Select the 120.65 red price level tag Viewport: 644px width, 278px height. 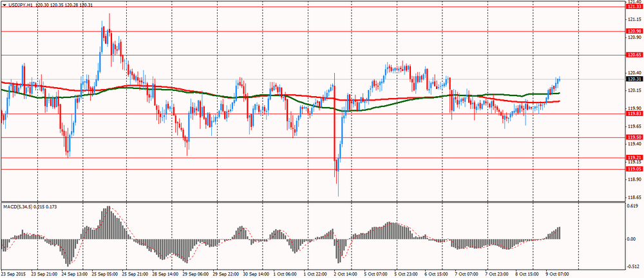(x=634, y=55)
